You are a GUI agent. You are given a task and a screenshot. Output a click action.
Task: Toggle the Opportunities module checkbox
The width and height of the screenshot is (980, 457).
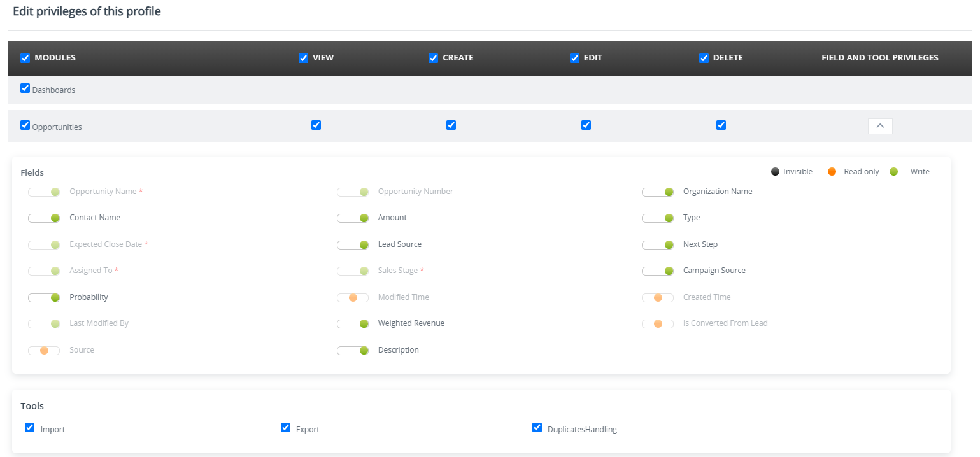(x=25, y=125)
